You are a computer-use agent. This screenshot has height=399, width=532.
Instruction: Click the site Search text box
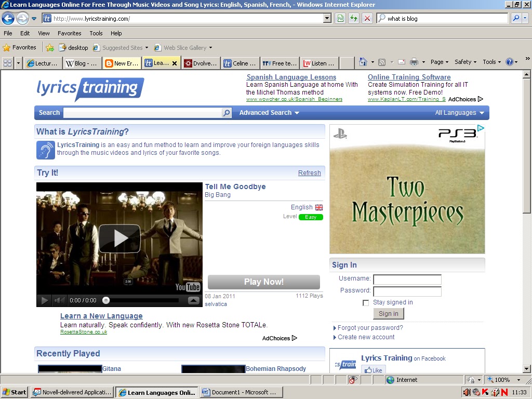point(142,113)
